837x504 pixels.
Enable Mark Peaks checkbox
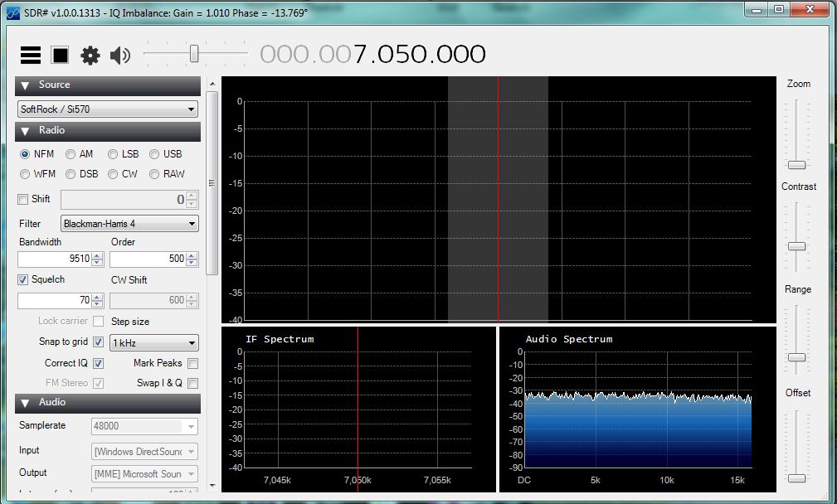pos(192,363)
